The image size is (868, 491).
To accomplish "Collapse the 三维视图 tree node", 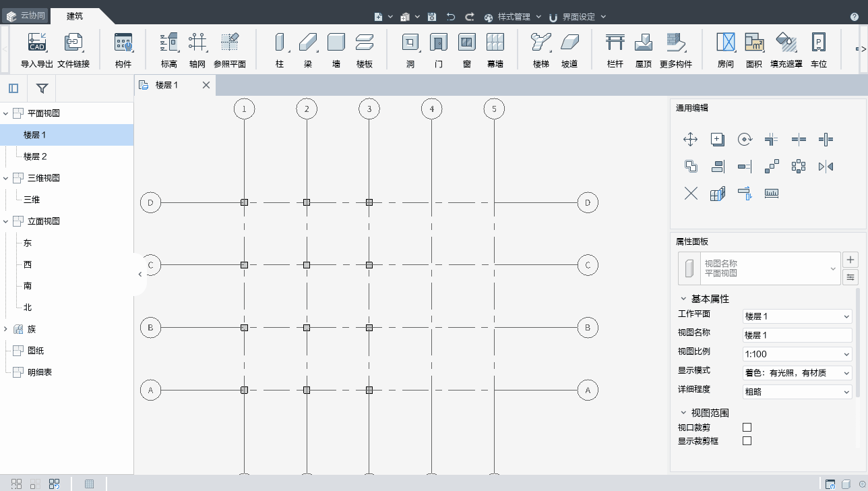I will point(6,178).
